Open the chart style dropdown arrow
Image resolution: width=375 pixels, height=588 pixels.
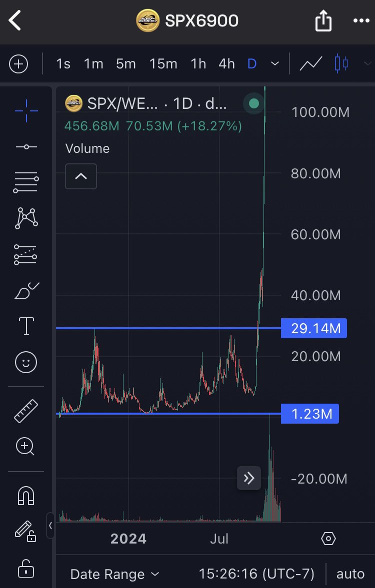coord(367,64)
